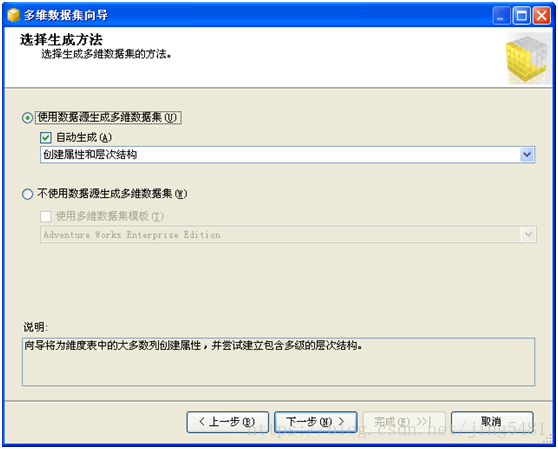Select 不使用数据源生成多维数据集 radio button
Viewport: 558px width, 449px height.
click(27, 194)
